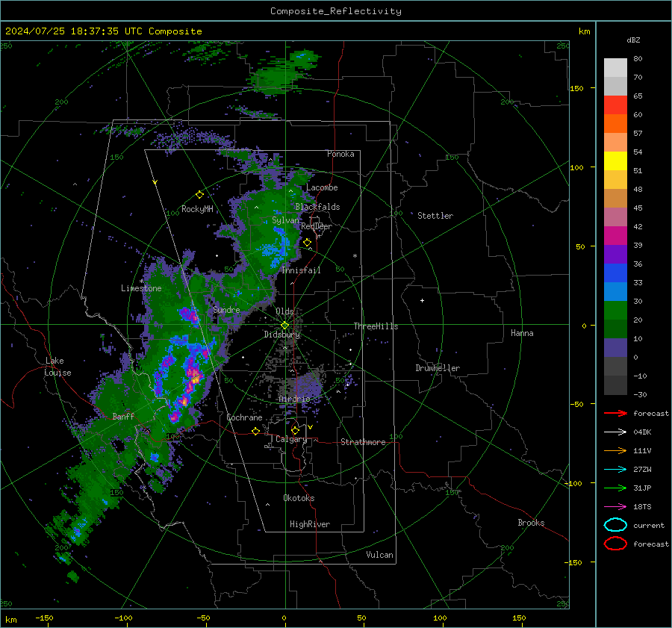Select the magenta 39-42 dBZ swatch
This screenshot has width=672, height=628.
(615, 236)
